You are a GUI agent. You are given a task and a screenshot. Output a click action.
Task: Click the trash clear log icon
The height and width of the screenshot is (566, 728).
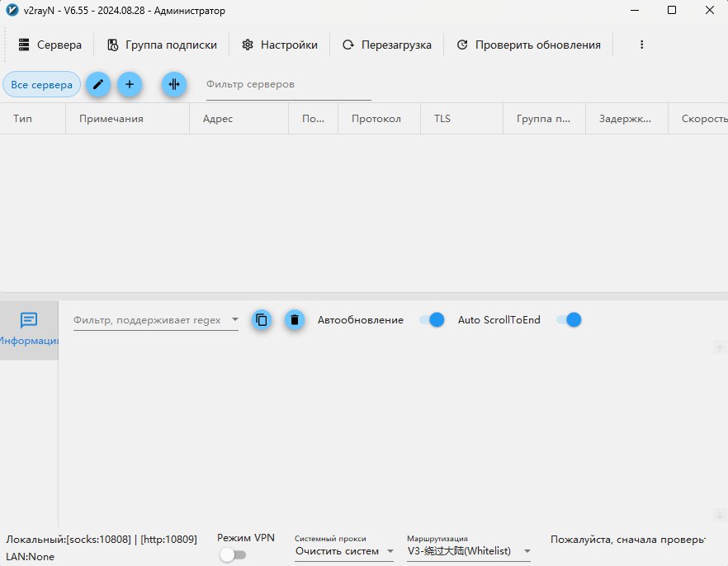pyautogui.click(x=295, y=320)
